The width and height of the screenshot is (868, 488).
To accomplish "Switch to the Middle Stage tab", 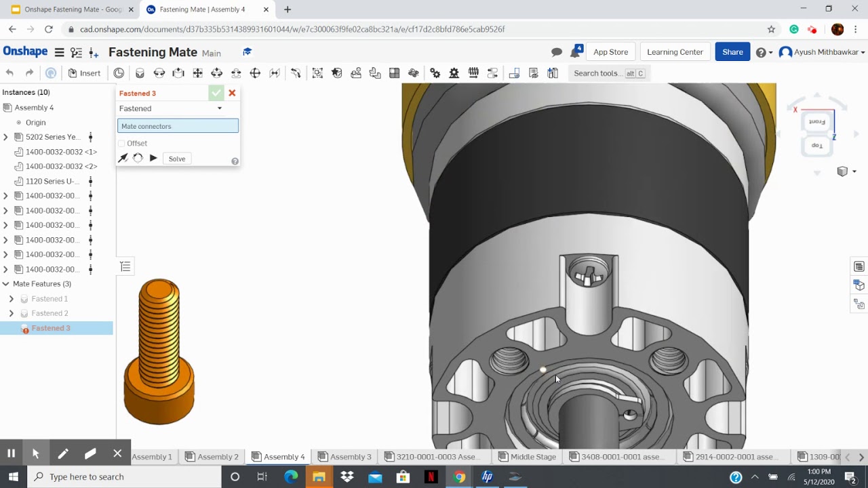I will coord(527,457).
